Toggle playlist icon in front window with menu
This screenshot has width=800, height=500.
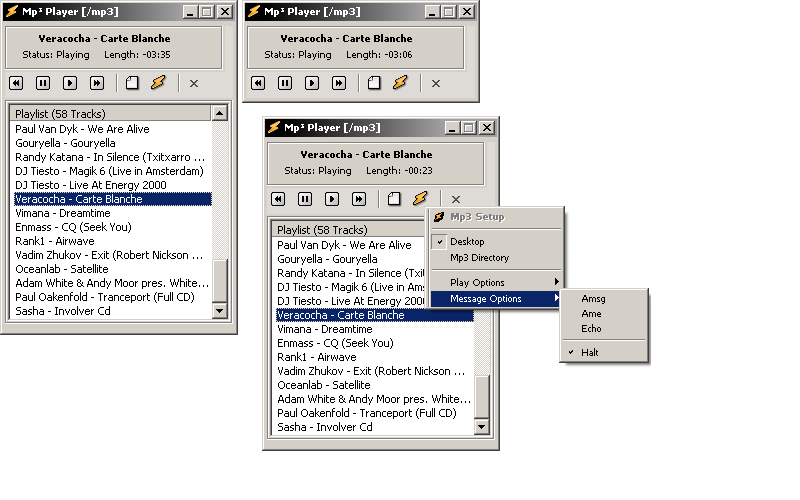coord(394,198)
